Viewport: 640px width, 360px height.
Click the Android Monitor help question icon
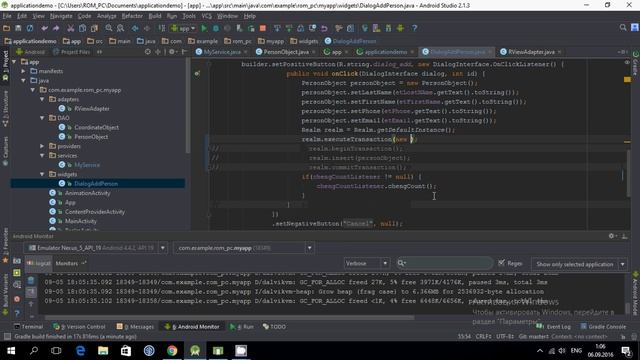[17, 313]
